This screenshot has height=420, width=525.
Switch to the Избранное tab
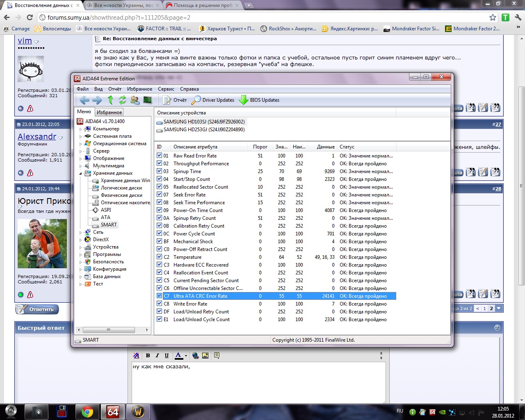tap(109, 112)
